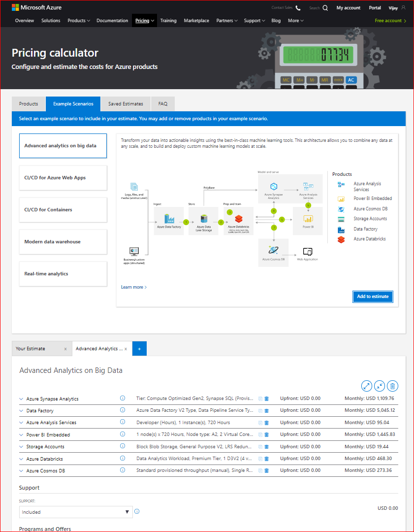Screen dimensions: 414x532
Task: Delete the Power BI Embedded row
Action: pyautogui.click(x=266, y=434)
